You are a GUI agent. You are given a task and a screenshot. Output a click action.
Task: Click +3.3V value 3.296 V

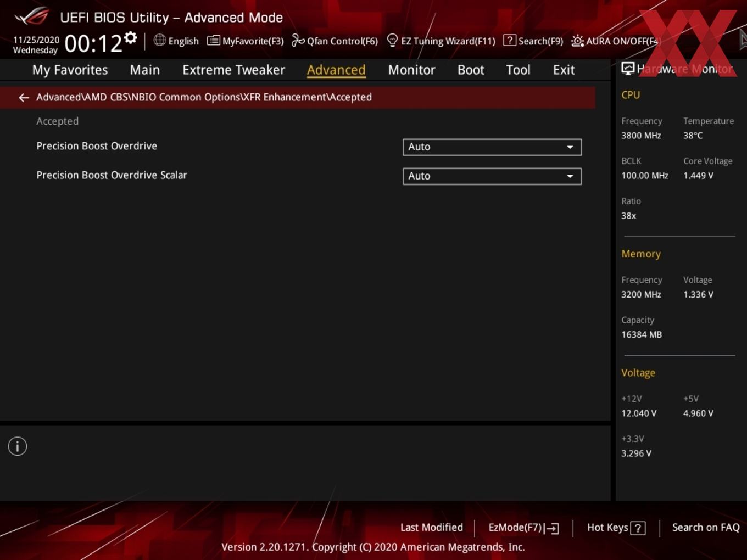coord(636,453)
